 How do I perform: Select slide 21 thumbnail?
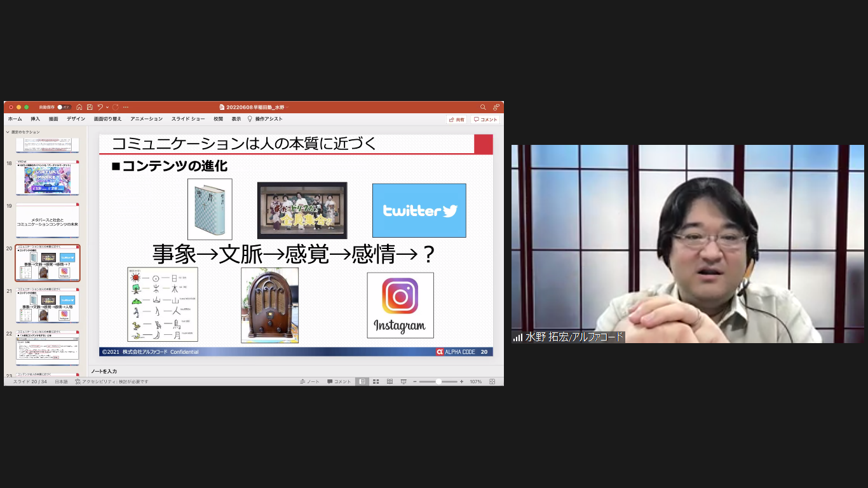coord(48,306)
